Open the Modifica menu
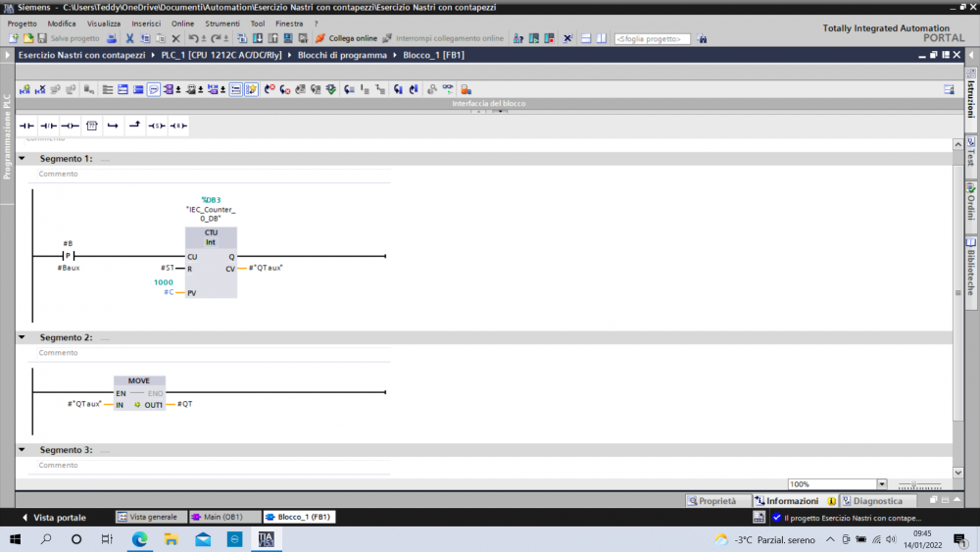Image resolution: width=980 pixels, height=552 pixels. [x=61, y=24]
